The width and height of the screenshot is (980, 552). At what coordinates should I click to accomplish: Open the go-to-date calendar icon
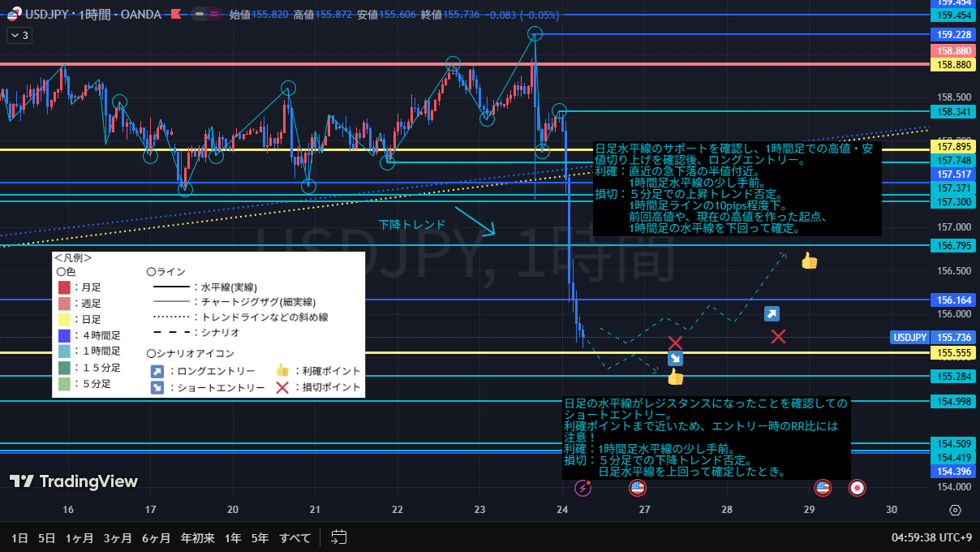pos(339,537)
